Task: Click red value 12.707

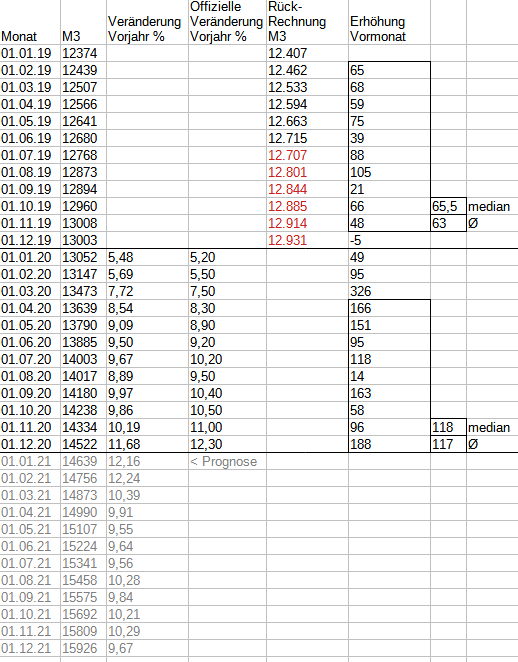Action: (x=307, y=155)
